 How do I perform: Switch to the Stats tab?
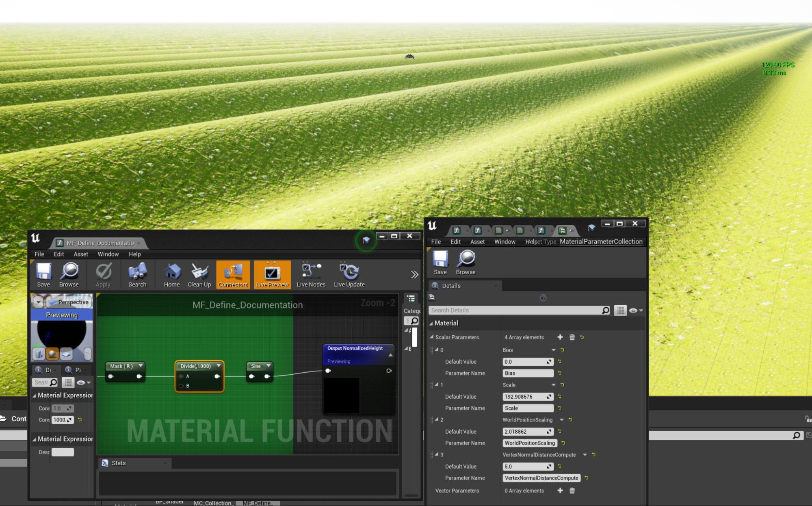pyautogui.click(x=118, y=463)
